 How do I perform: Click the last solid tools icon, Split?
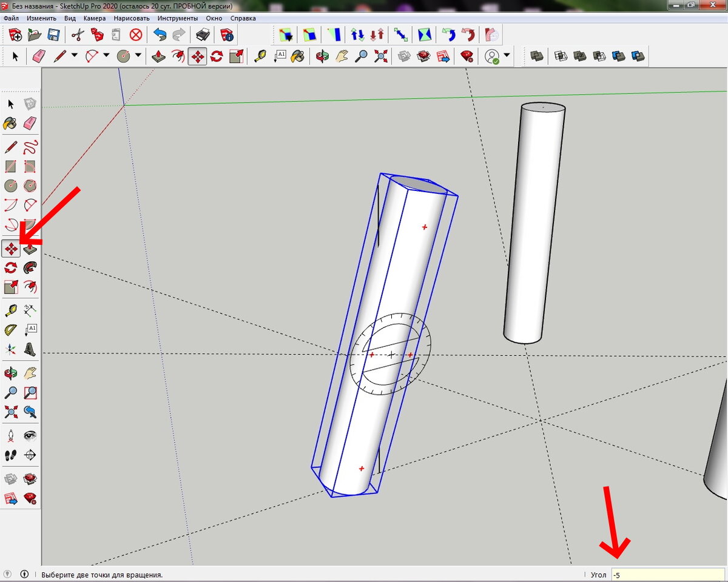[x=637, y=56]
